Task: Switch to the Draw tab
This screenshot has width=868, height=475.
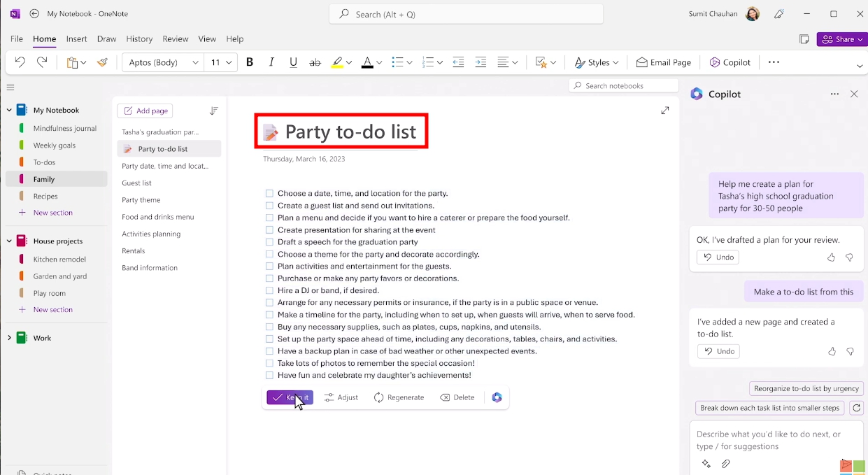Action: coord(106,39)
